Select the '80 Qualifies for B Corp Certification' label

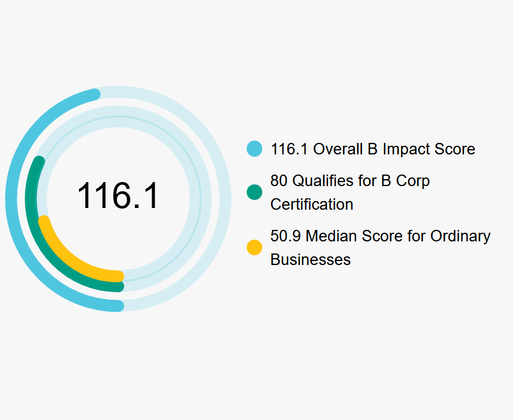coord(350,192)
